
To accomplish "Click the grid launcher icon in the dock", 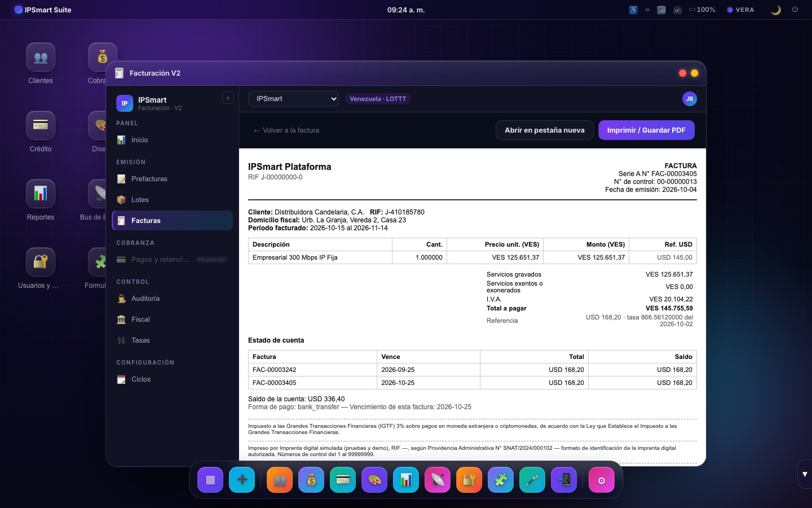I will tap(210, 480).
